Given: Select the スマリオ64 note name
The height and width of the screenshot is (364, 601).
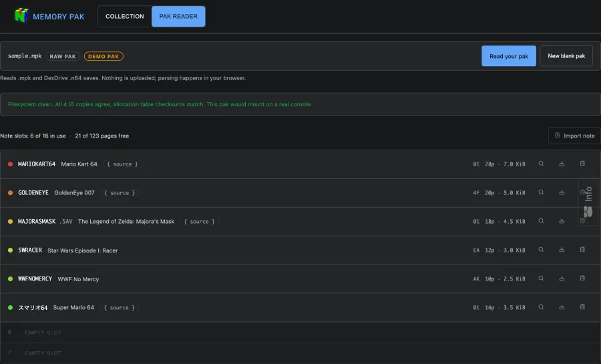Looking at the screenshot, I should [33, 308].
